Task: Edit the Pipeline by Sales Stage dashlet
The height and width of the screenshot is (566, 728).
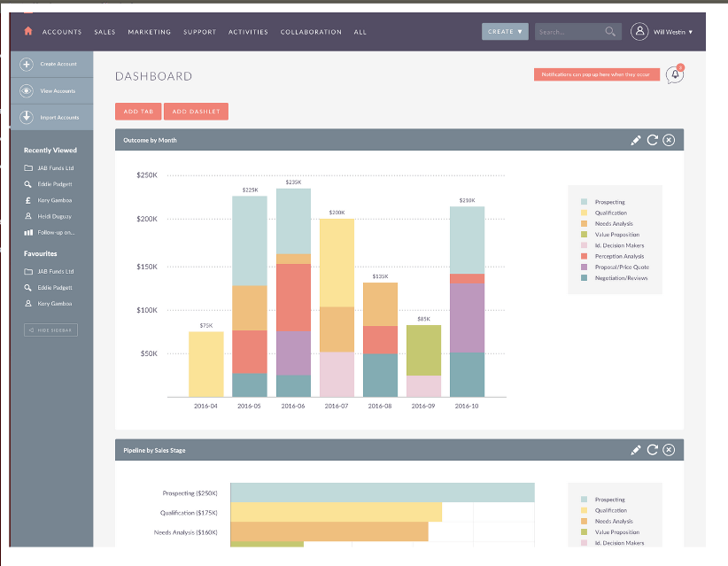Action: pyautogui.click(x=636, y=450)
